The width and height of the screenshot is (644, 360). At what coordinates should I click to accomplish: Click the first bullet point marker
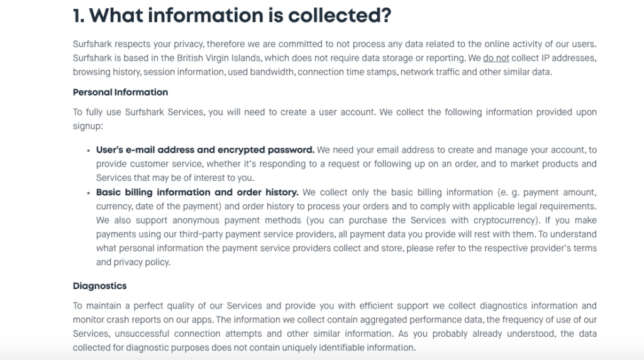click(88, 151)
